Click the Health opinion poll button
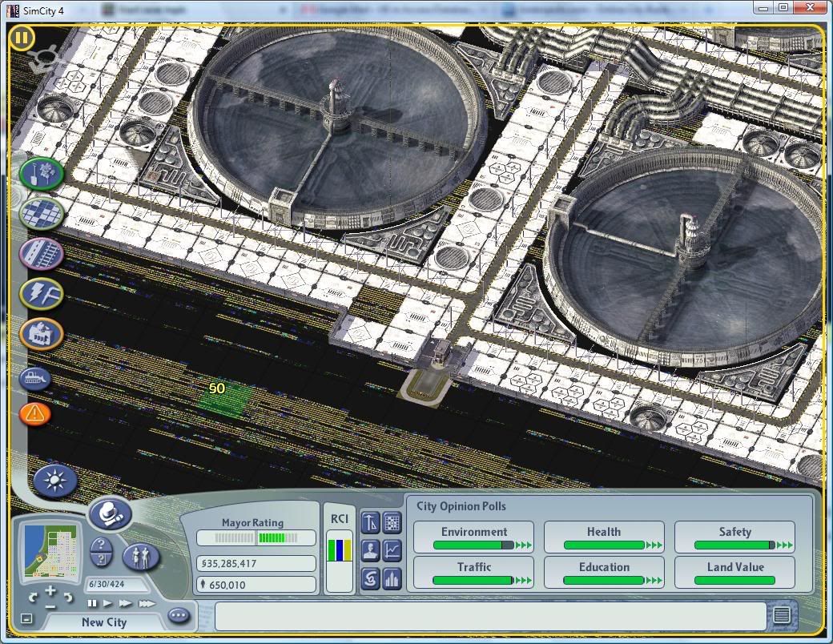Screen dimensions: 833x644 pos(604,537)
